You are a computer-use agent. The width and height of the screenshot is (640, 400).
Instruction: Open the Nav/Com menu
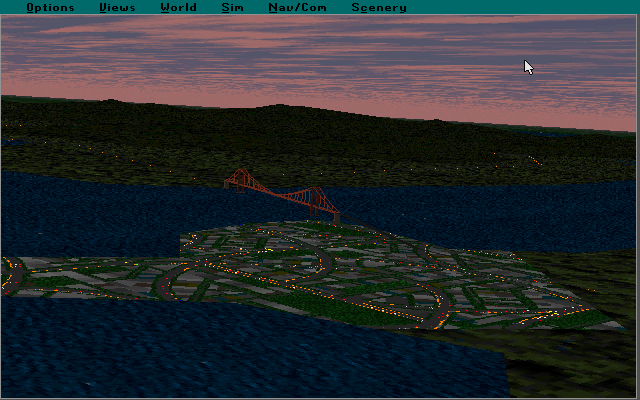[x=298, y=7]
